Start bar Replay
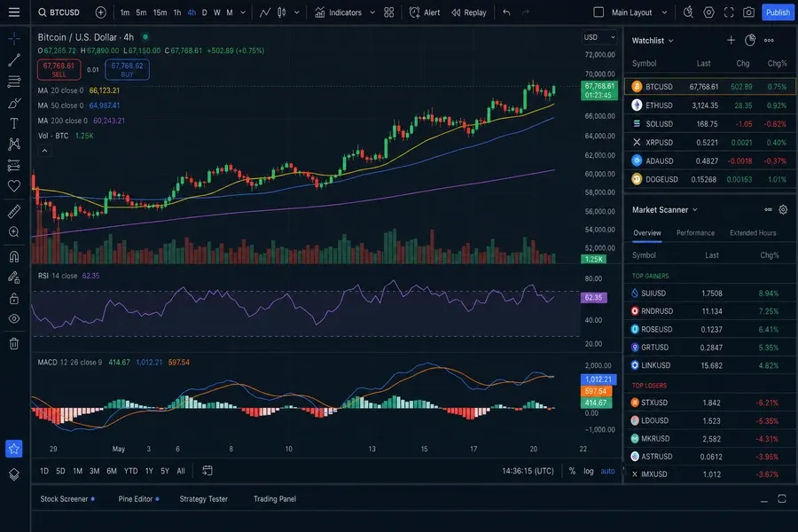 pos(469,12)
